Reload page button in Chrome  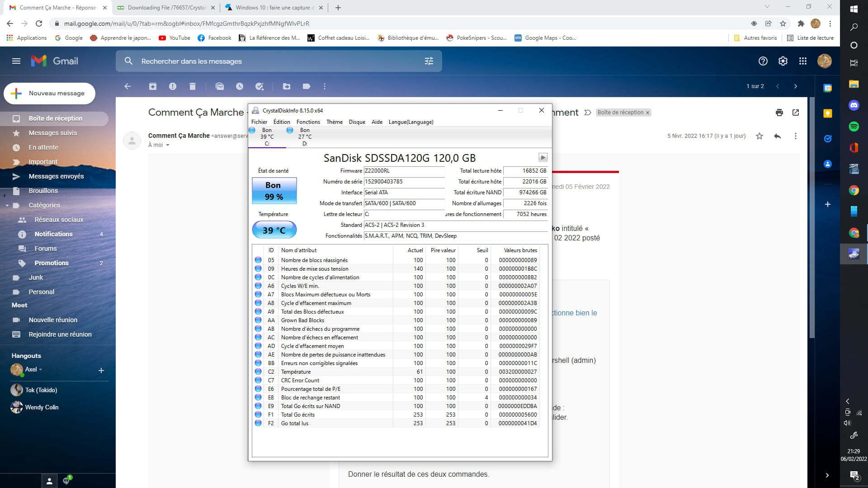(39, 23)
